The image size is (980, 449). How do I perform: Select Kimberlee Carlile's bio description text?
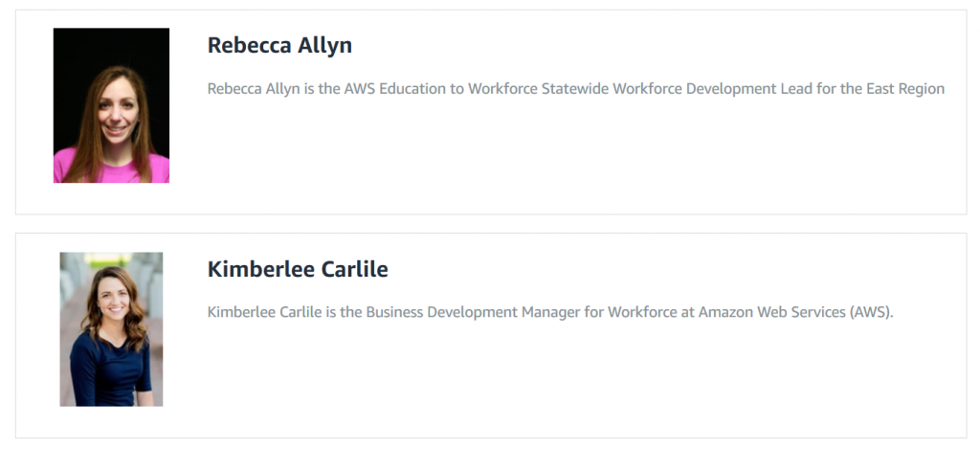550,312
